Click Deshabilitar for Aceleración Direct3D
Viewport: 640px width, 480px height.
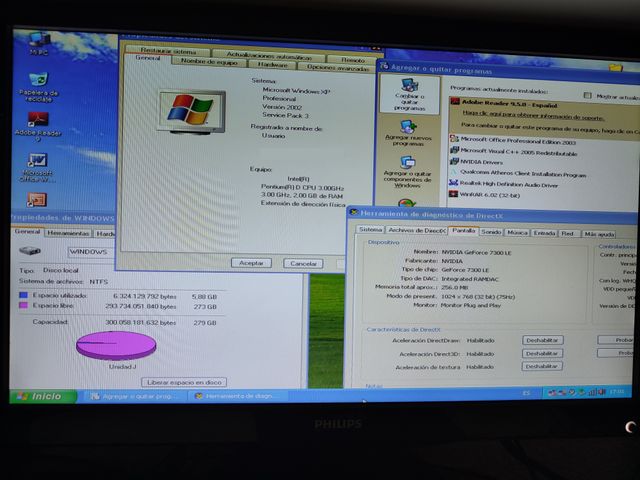[542, 353]
